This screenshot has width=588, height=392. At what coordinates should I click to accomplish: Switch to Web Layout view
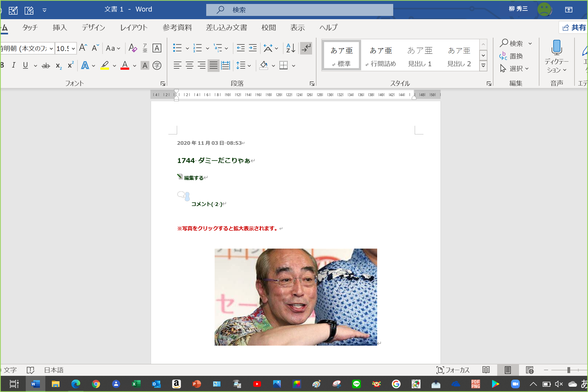[x=530, y=370]
